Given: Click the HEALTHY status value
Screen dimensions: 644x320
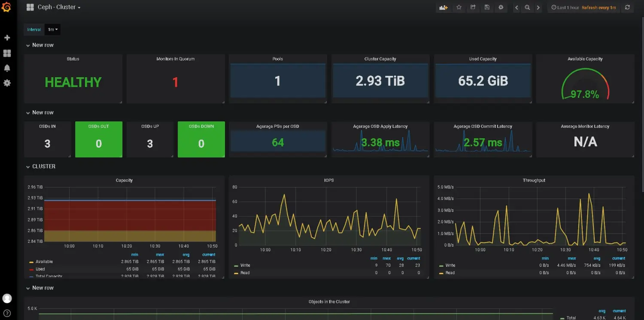Looking at the screenshot, I should 73,82.
